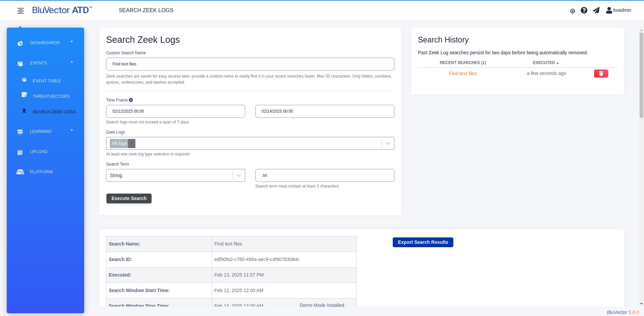Click the Search Name value cell
644x316 pixels.
[284, 244]
